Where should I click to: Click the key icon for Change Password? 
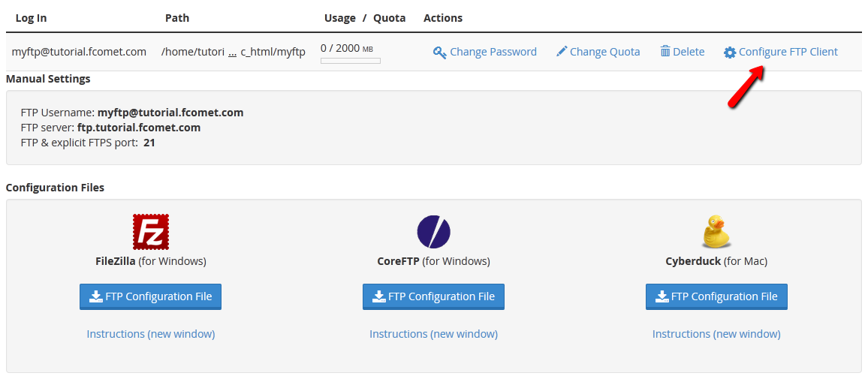pos(440,53)
